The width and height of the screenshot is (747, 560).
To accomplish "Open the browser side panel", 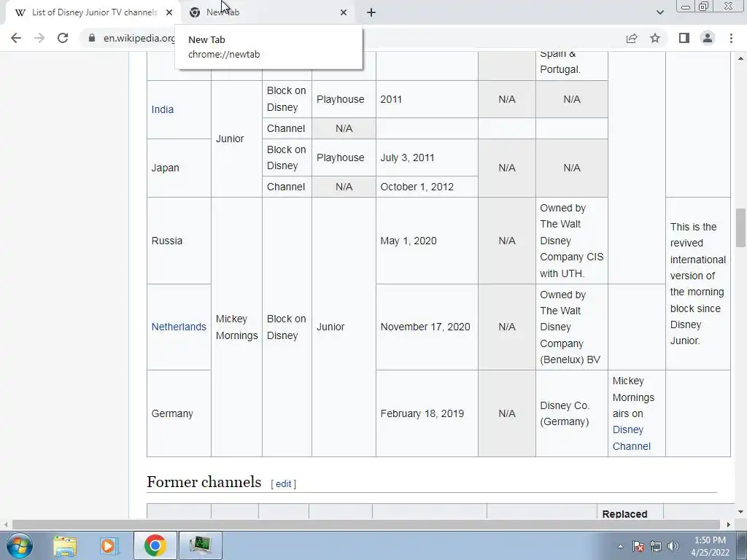I will point(684,38).
